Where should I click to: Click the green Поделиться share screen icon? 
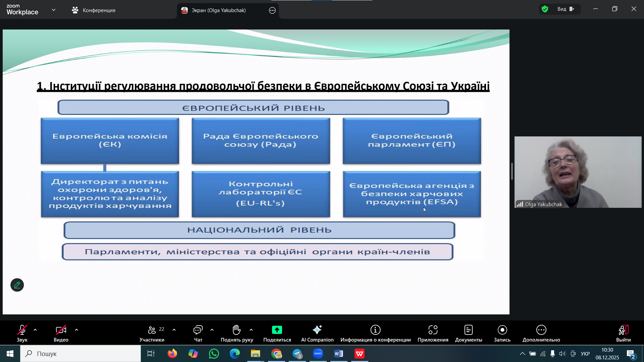(277, 330)
